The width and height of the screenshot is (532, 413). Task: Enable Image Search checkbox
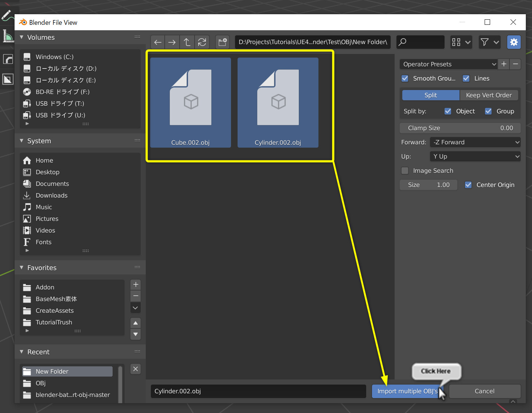[x=405, y=171]
